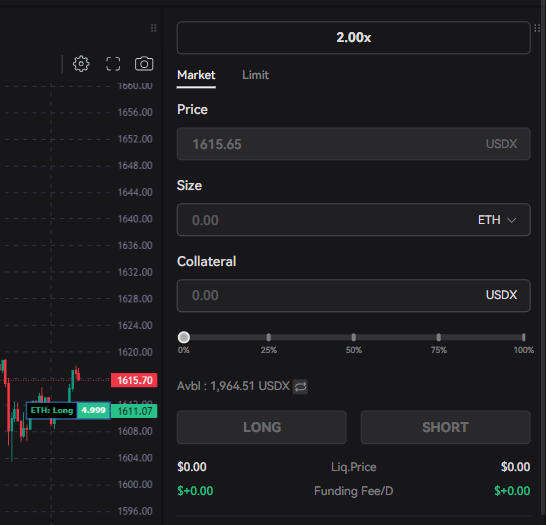Click the swap icon next to available balance

(x=300, y=386)
